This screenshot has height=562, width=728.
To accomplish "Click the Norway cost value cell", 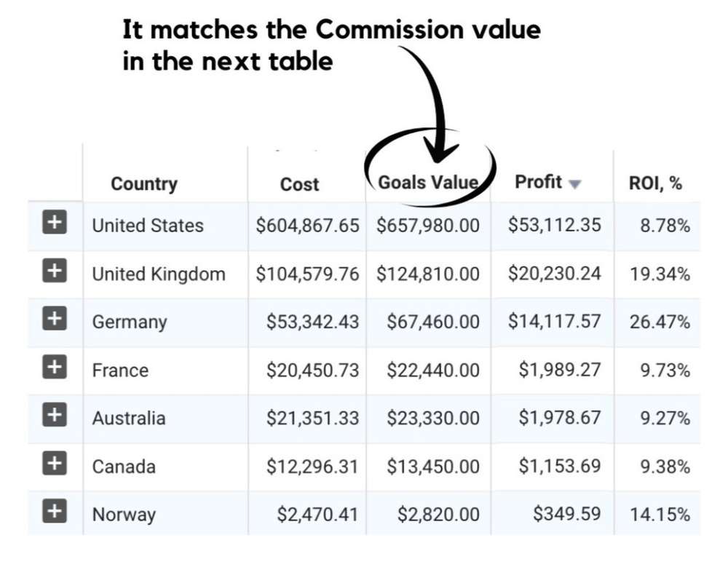I will [319, 514].
